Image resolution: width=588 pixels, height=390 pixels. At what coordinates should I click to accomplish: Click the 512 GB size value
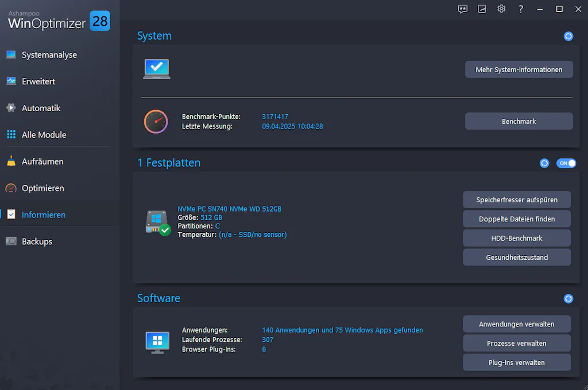coord(211,218)
